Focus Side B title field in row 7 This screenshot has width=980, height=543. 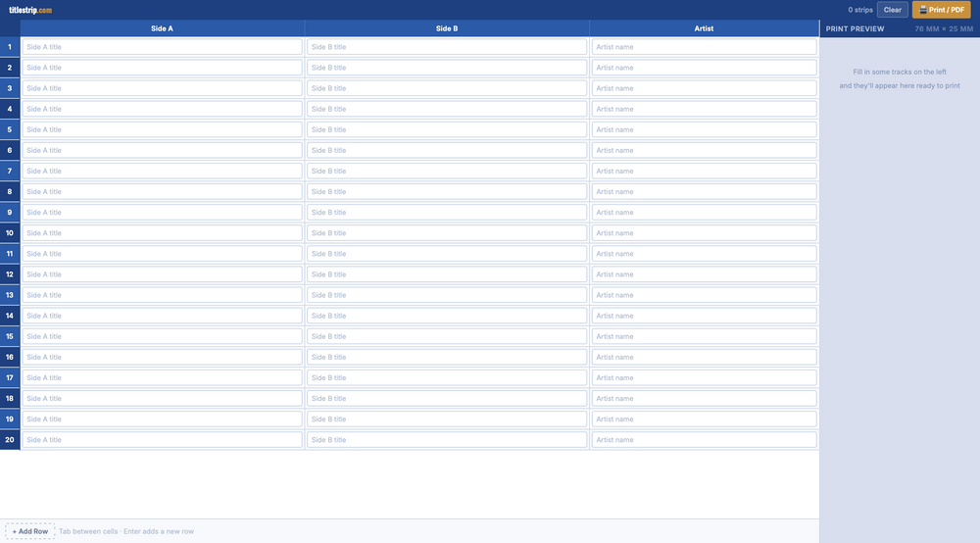(x=447, y=171)
